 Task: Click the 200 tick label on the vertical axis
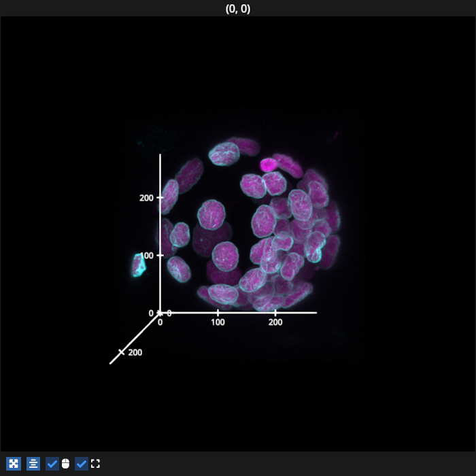point(146,198)
